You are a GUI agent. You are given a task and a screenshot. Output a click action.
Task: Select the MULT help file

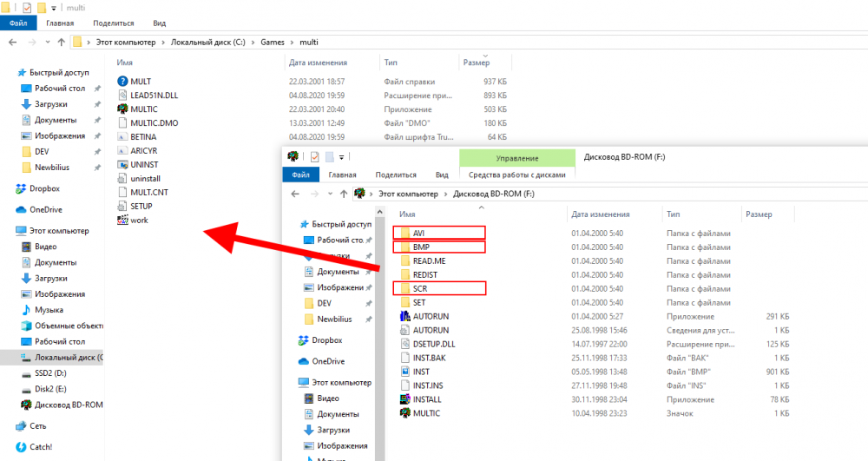click(140, 82)
